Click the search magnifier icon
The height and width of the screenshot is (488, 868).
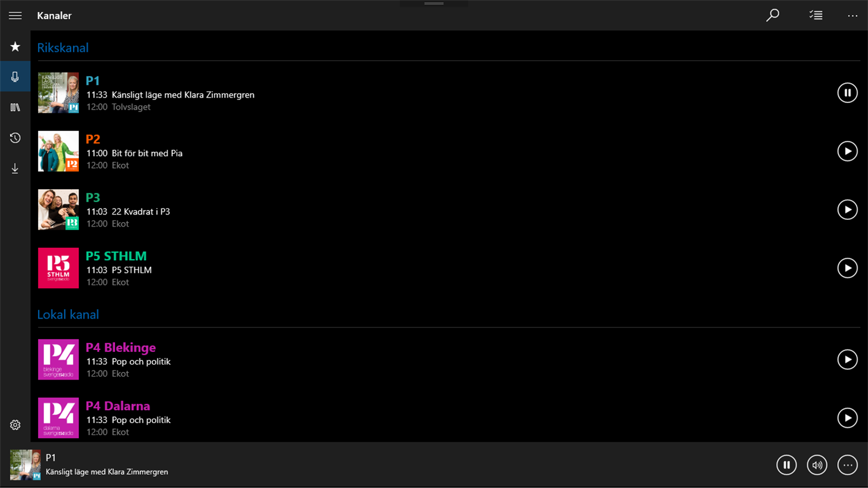(772, 16)
